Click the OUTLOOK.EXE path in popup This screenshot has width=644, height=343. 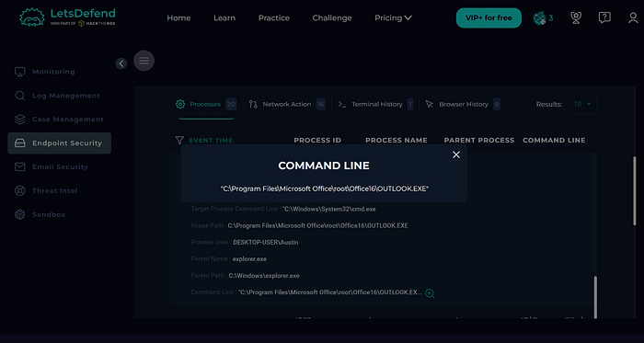coord(325,189)
